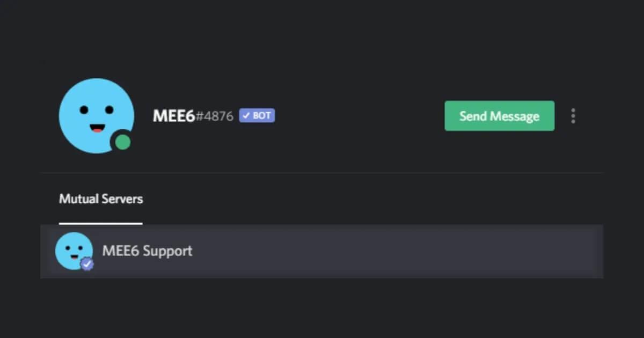The width and height of the screenshot is (644, 338).
Task: Click the left eye of the large avatar
Action: click(x=84, y=110)
